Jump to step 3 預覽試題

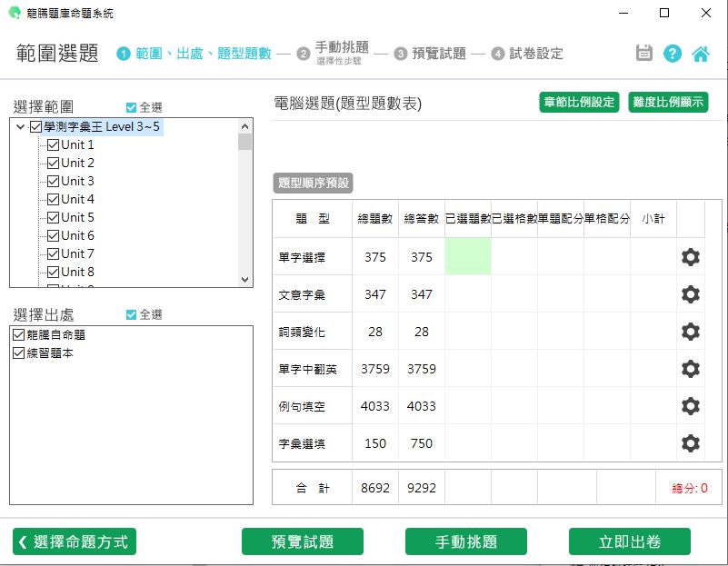[430, 54]
